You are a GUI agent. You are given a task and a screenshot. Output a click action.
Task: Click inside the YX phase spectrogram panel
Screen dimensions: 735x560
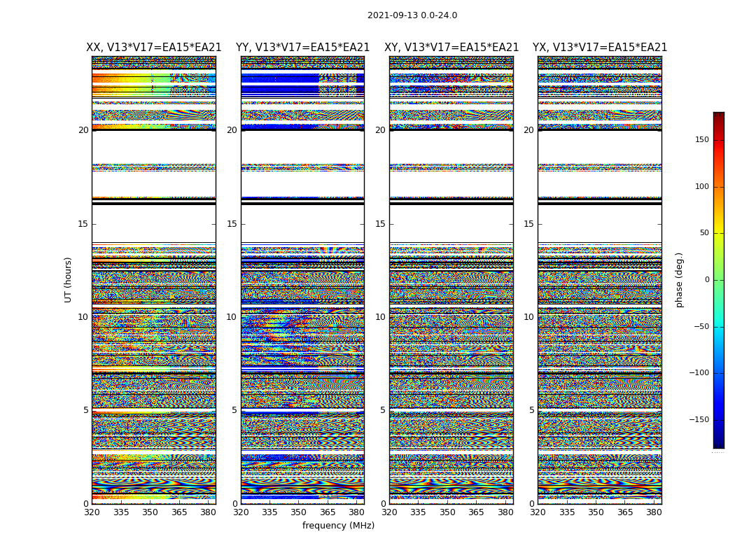pyautogui.click(x=599, y=280)
